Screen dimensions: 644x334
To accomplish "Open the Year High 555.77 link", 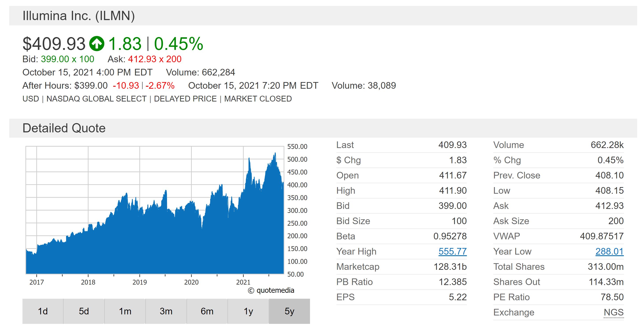I will coord(452,251).
